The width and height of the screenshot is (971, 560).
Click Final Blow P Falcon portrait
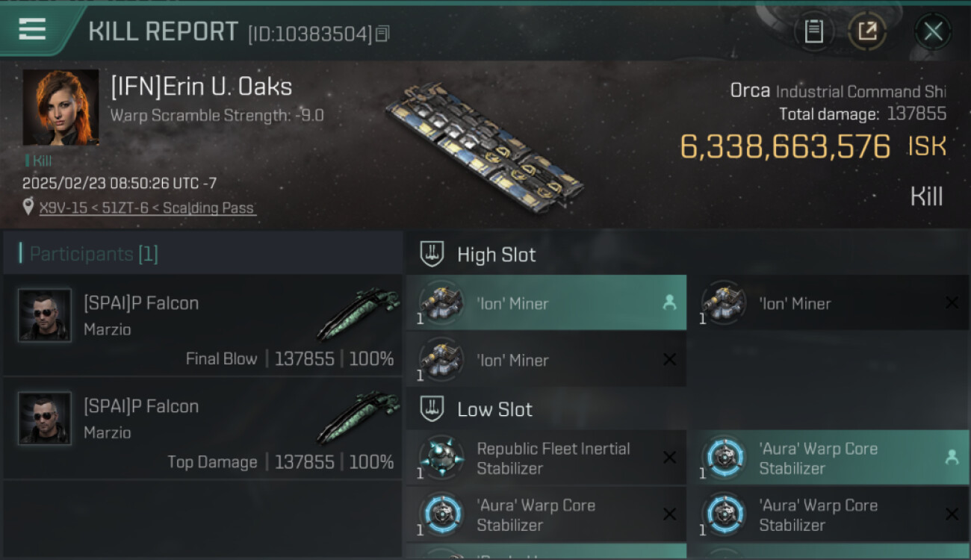(x=45, y=315)
